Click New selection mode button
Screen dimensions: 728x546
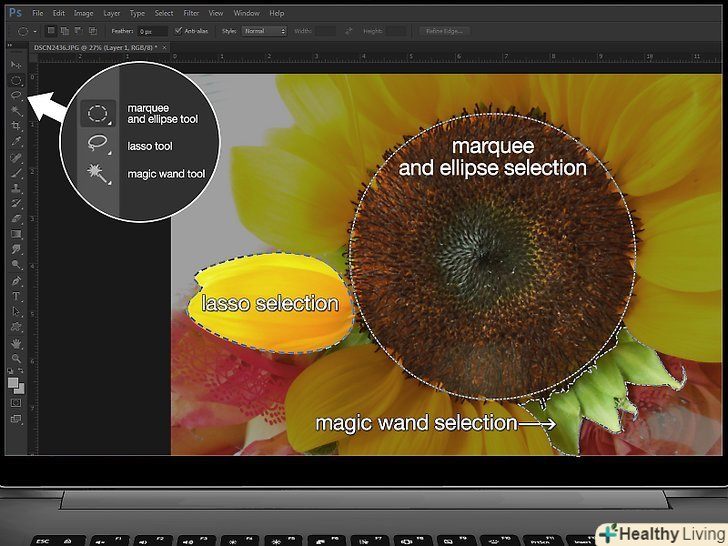pyautogui.click(x=53, y=31)
